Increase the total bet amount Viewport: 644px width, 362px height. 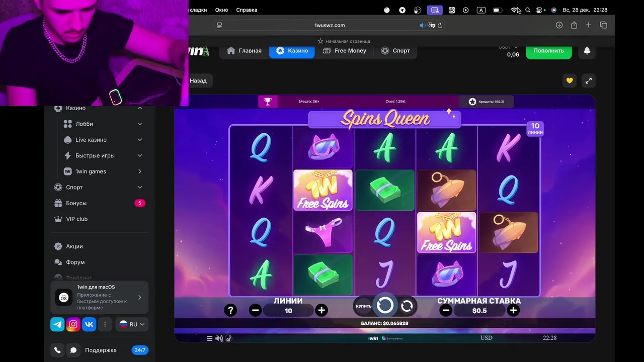coord(513,310)
